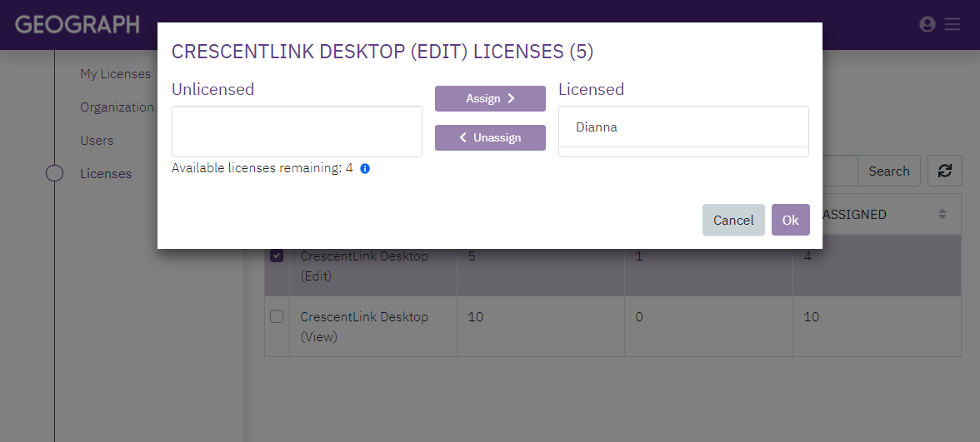Open Organization in the sidebar
This screenshot has width=980, height=442.
(x=117, y=107)
